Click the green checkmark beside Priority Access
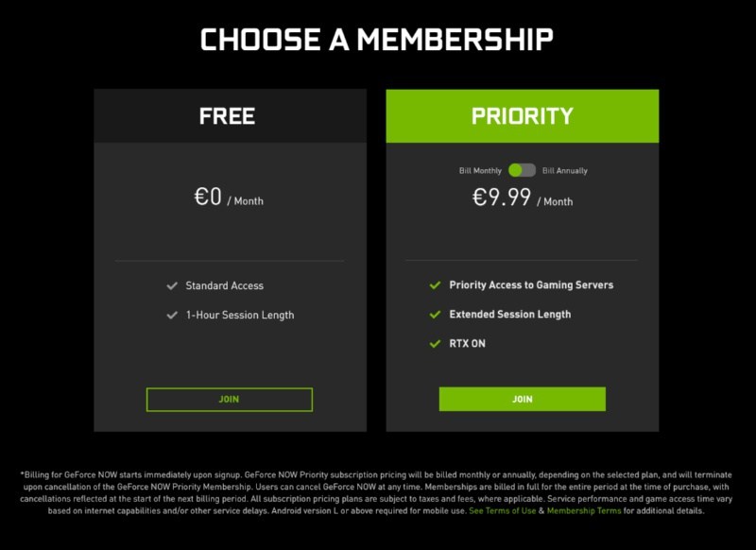 [x=435, y=284]
